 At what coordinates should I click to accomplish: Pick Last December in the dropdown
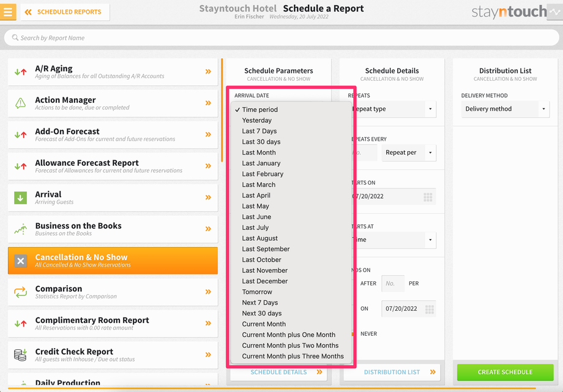pos(291,281)
